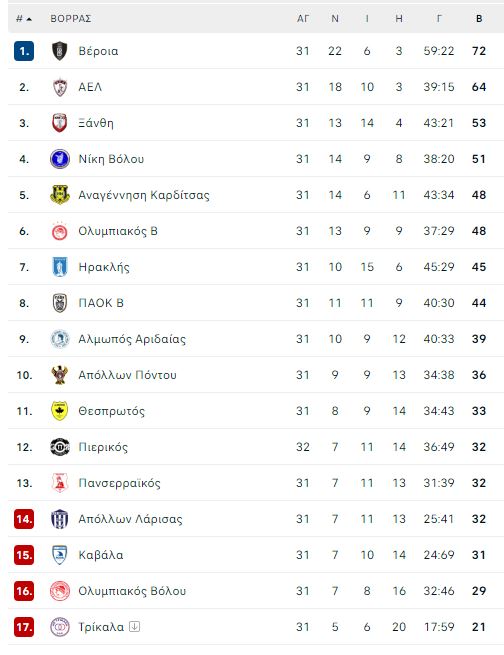Sort table by the # position column
Screen dimensions: 504x655
(x=24, y=19)
